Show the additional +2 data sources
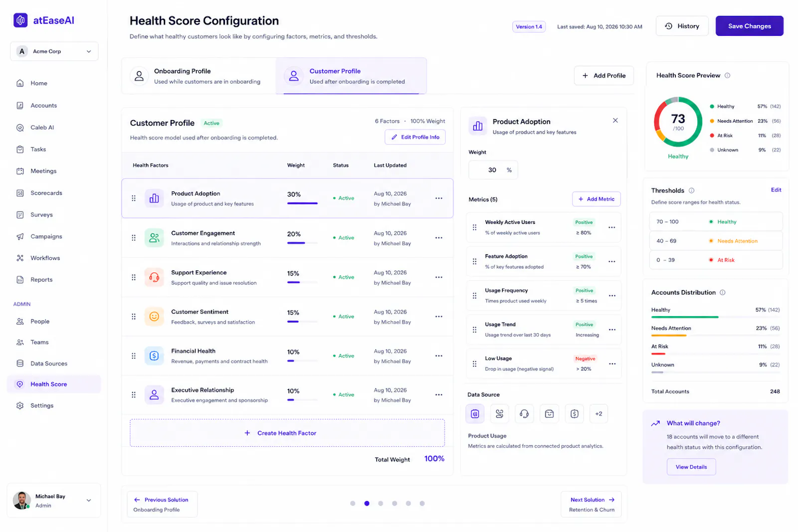 [x=598, y=414]
